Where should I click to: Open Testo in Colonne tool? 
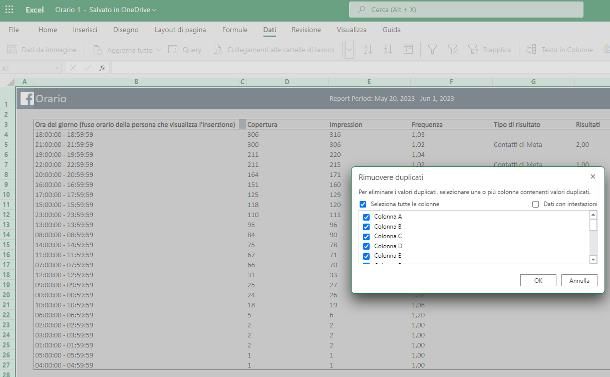point(559,49)
